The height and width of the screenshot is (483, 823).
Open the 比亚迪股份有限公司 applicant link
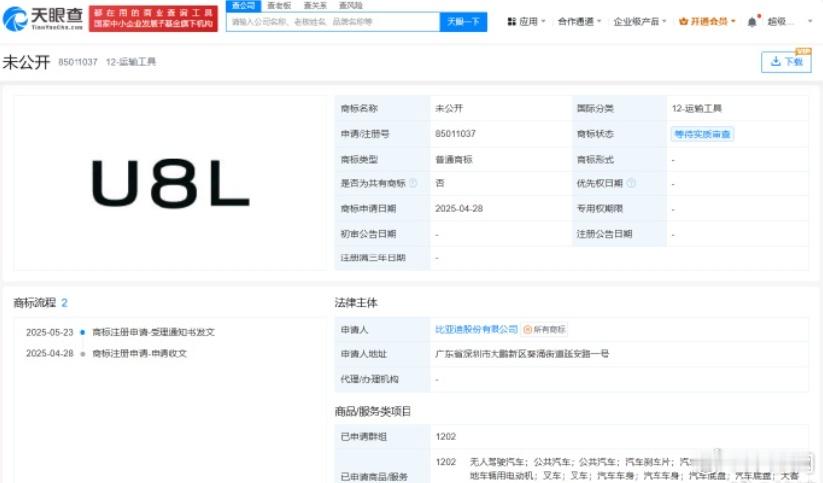[x=477, y=329]
